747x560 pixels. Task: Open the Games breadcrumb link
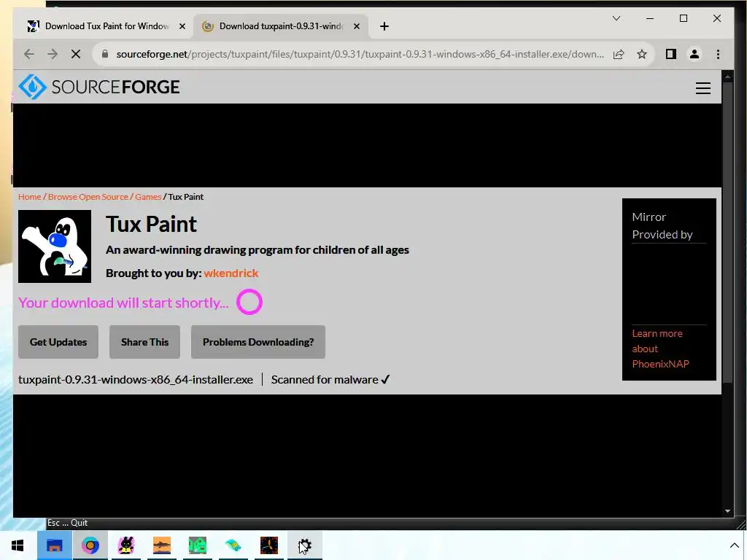click(x=148, y=197)
